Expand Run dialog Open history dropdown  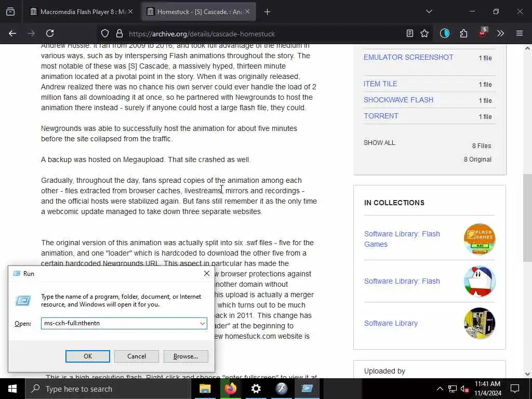point(202,323)
